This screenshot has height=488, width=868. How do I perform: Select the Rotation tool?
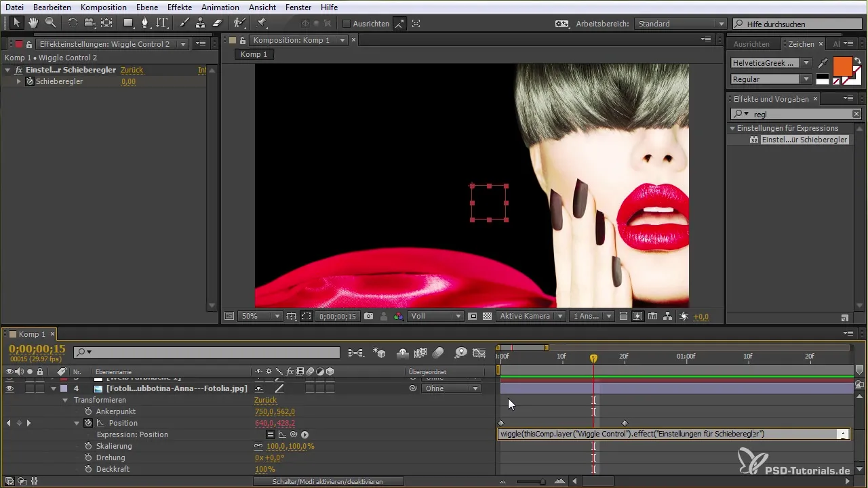pyautogui.click(x=73, y=23)
